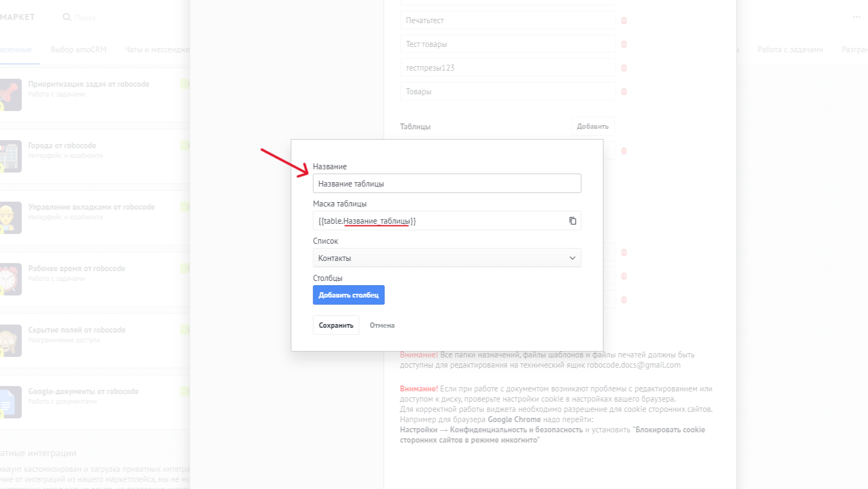Expand the Список dropdown with Контакты

click(x=447, y=258)
